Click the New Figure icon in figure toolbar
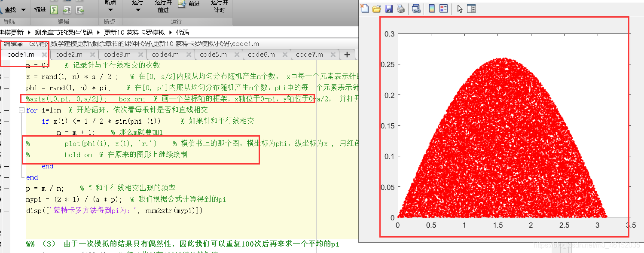Screen dimensions: 644x253 pyautogui.click(x=364, y=9)
